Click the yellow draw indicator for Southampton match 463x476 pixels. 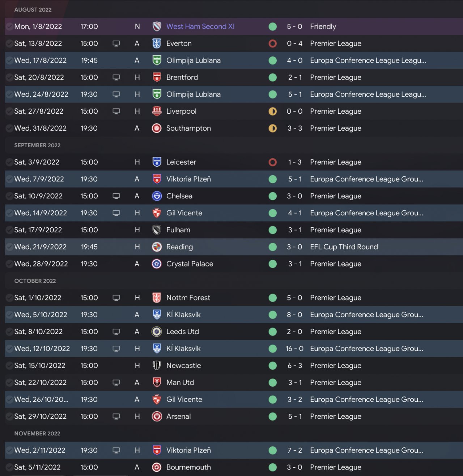(x=273, y=128)
